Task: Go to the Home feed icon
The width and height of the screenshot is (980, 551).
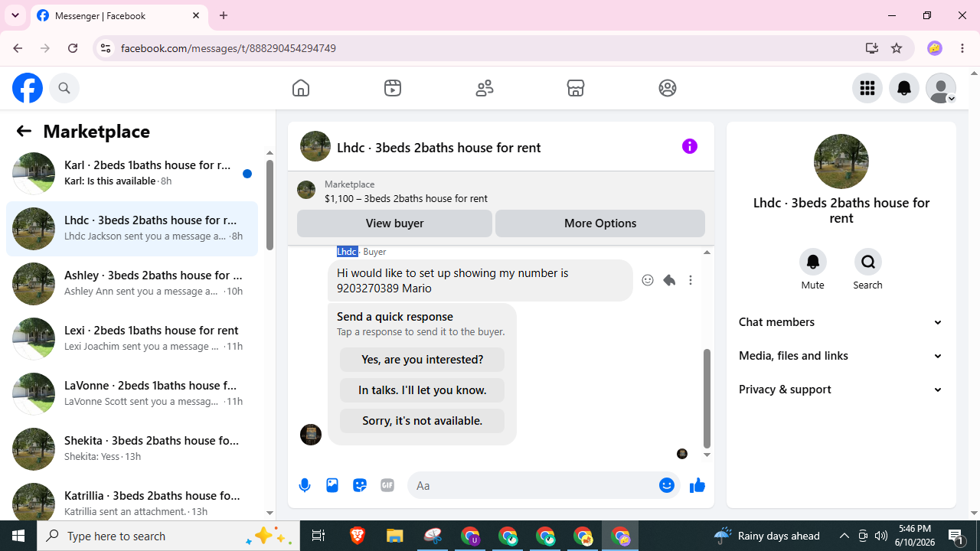Action: (301, 88)
